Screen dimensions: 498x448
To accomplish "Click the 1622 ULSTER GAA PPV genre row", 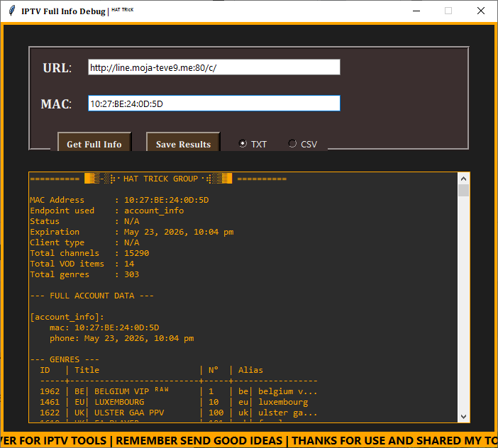I will coord(179,413).
